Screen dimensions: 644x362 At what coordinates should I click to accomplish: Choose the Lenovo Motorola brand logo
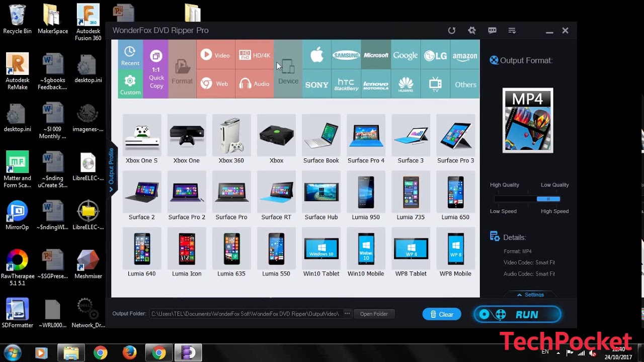tap(376, 84)
